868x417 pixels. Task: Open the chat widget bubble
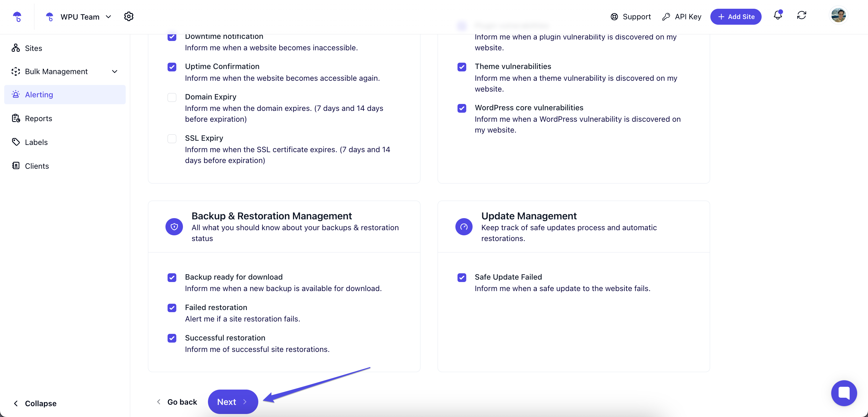click(844, 393)
